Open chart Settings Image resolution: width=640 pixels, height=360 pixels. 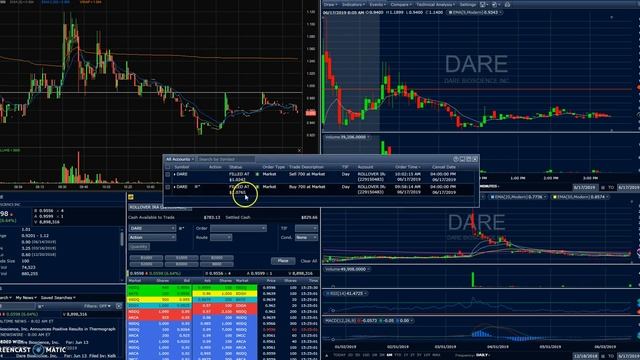tap(468, 4)
